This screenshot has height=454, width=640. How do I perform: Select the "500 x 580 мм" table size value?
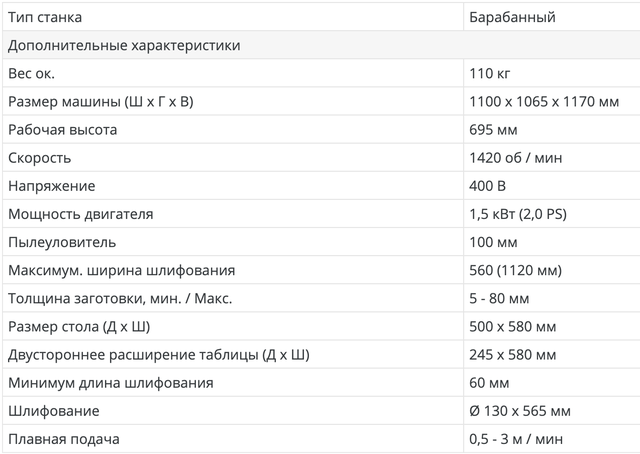pos(513,326)
